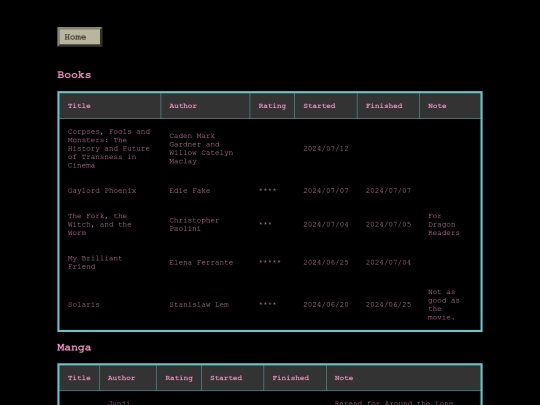
Task: Select My Brilliant Friend's five-star rating
Action: (x=270, y=262)
